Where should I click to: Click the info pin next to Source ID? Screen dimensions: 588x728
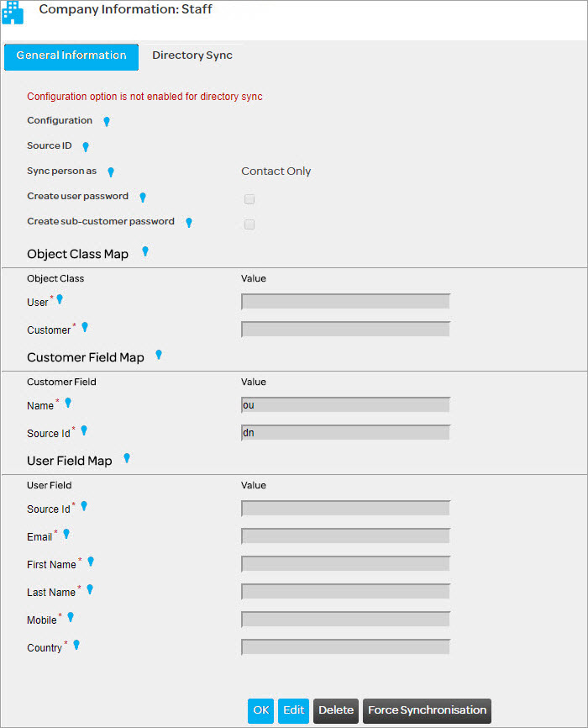[x=86, y=146]
